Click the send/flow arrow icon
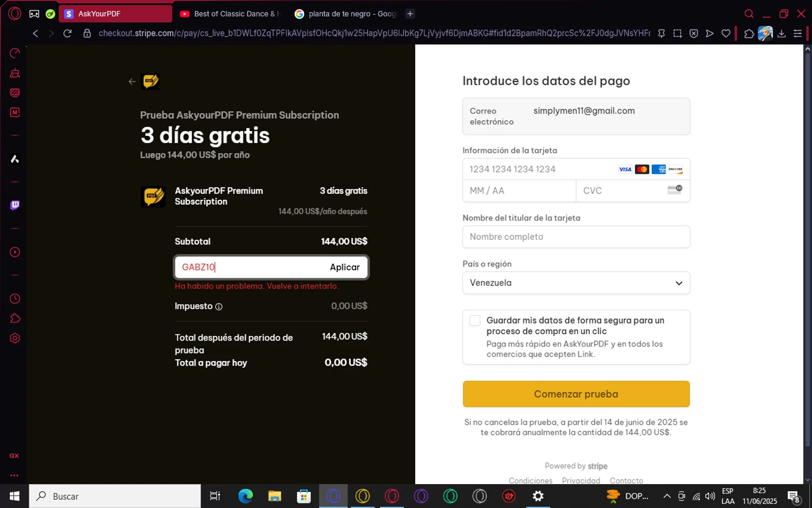The image size is (812, 508). coord(710,34)
